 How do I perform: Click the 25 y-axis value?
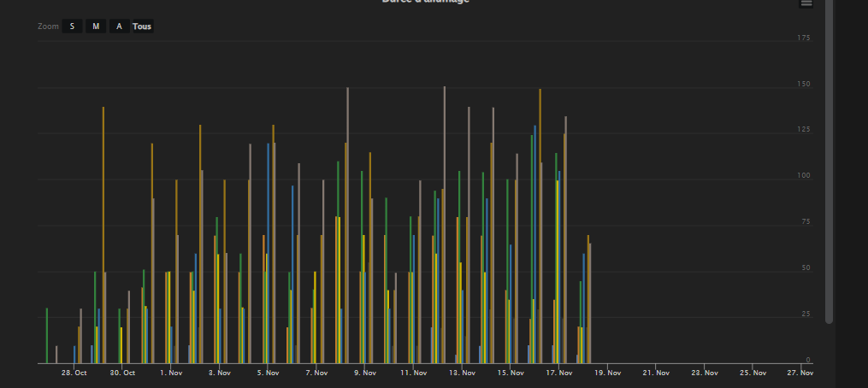coord(806,315)
